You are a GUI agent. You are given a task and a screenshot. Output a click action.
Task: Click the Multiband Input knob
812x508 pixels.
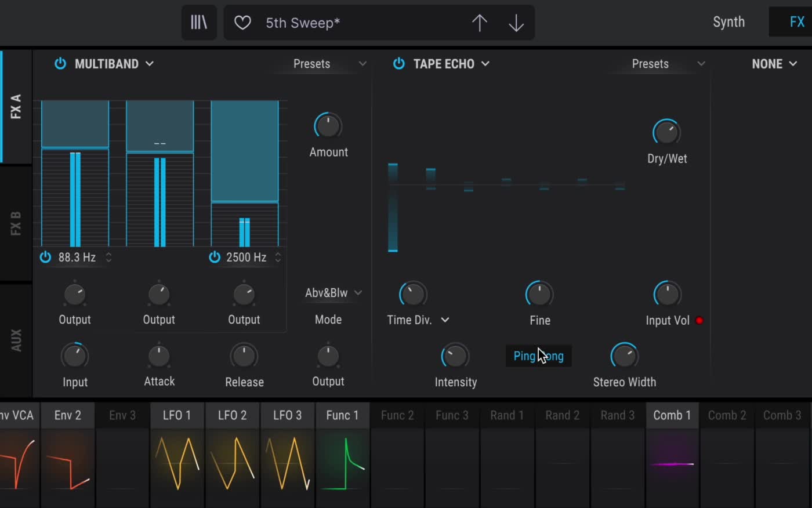tap(75, 356)
